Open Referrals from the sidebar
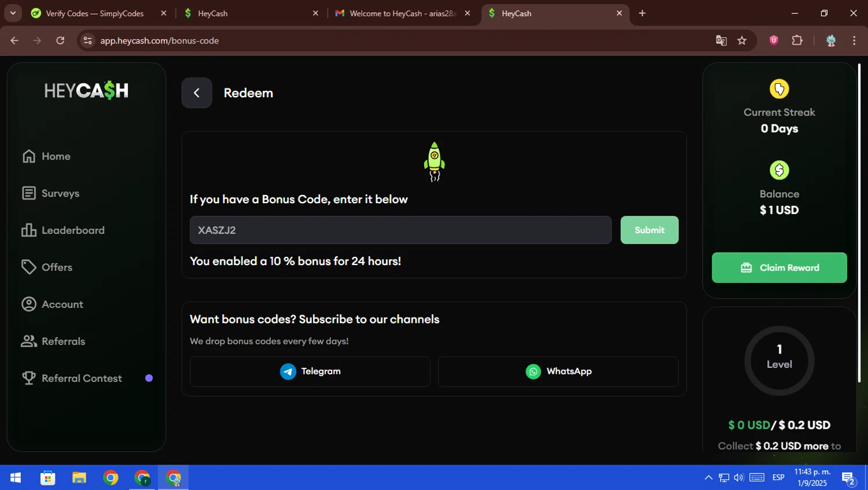 pos(53,341)
